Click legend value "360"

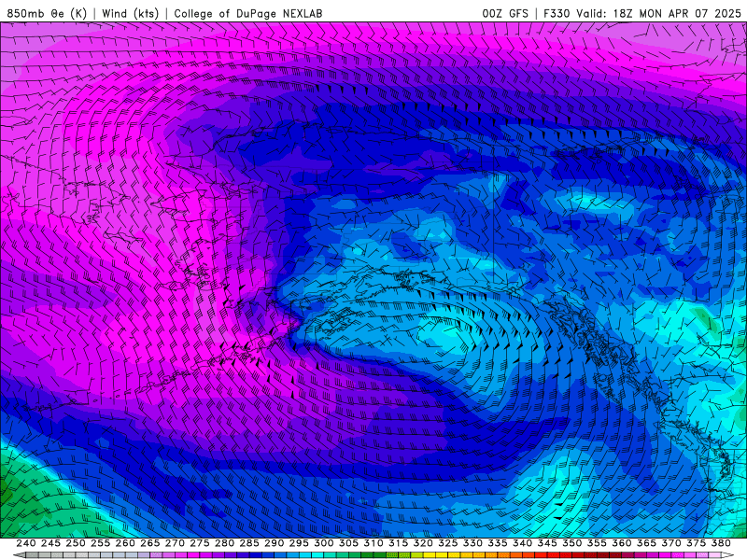[x=622, y=543]
